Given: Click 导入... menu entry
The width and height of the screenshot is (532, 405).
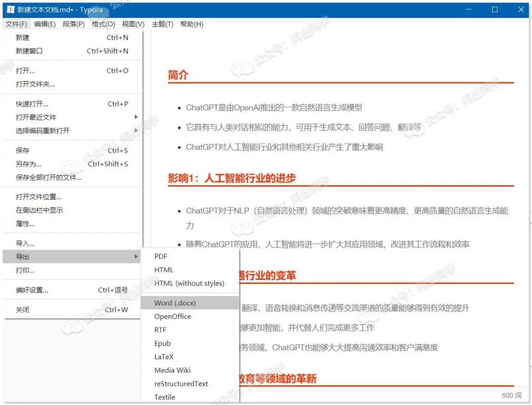Looking at the screenshot, I should pyautogui.click(x=71, y=243).
